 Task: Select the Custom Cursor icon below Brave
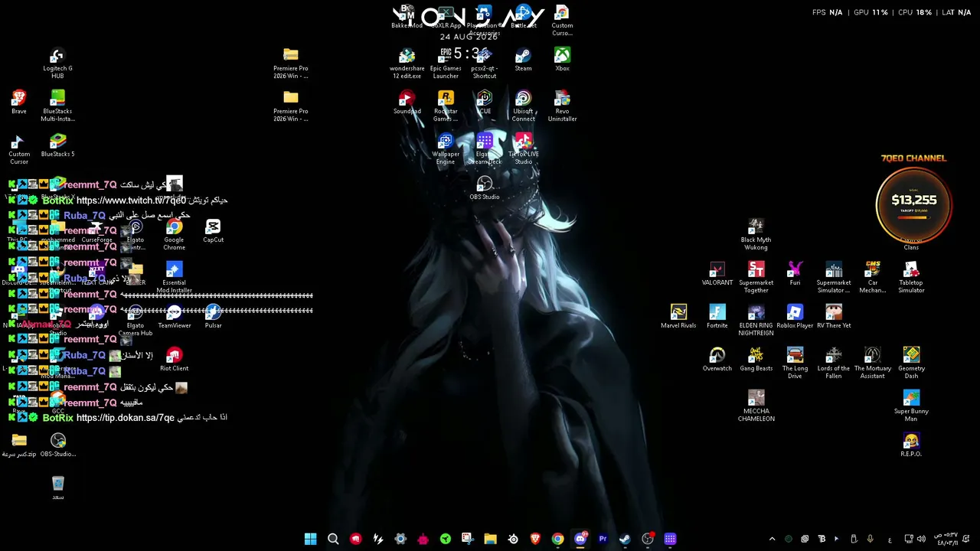click(19, 149)
